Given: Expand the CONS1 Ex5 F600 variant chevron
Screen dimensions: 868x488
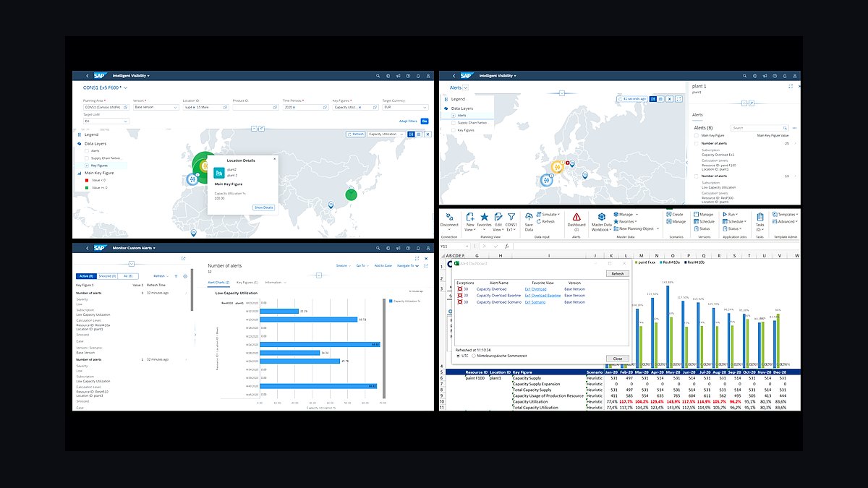Looking at the screenshot, I should point(126,87).
